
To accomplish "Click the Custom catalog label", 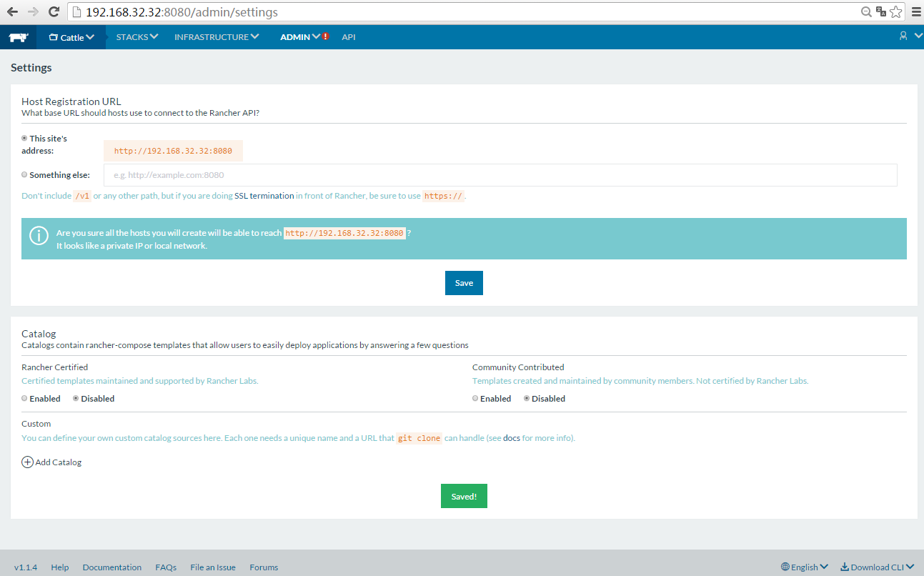I will click(x=35, y=424).
